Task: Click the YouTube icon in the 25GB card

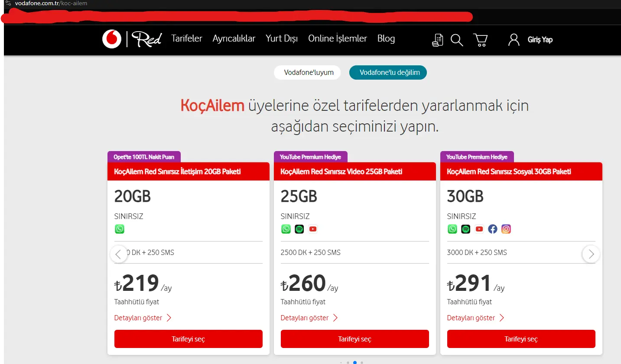Action: coord(313,229)
